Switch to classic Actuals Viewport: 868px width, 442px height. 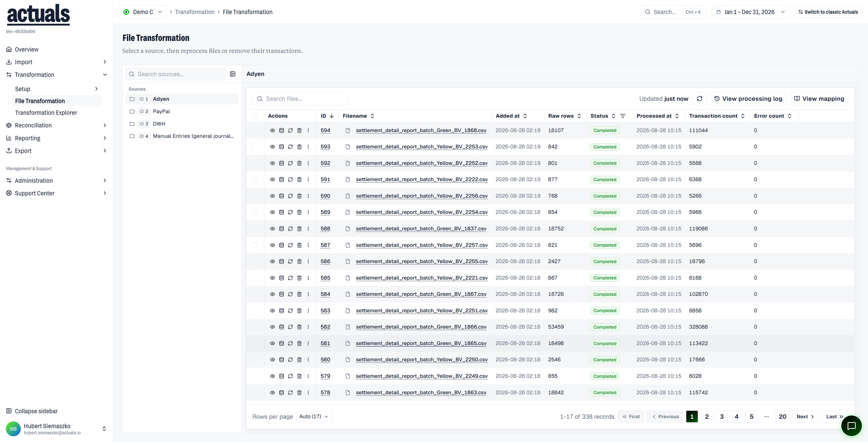[828, 12]
